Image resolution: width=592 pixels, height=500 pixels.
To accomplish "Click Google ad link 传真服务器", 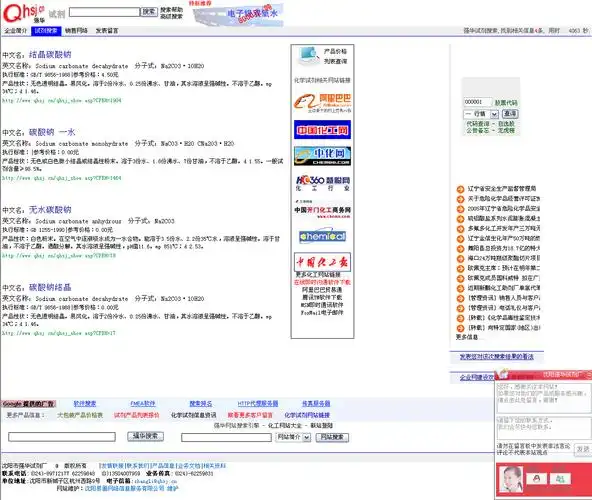I will coord(316,403).
